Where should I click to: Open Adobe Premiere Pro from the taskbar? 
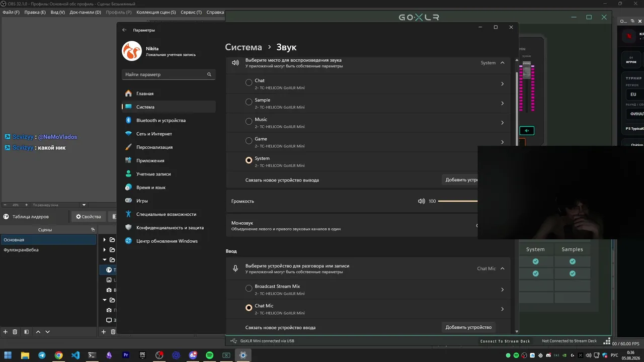coord(126,355)
